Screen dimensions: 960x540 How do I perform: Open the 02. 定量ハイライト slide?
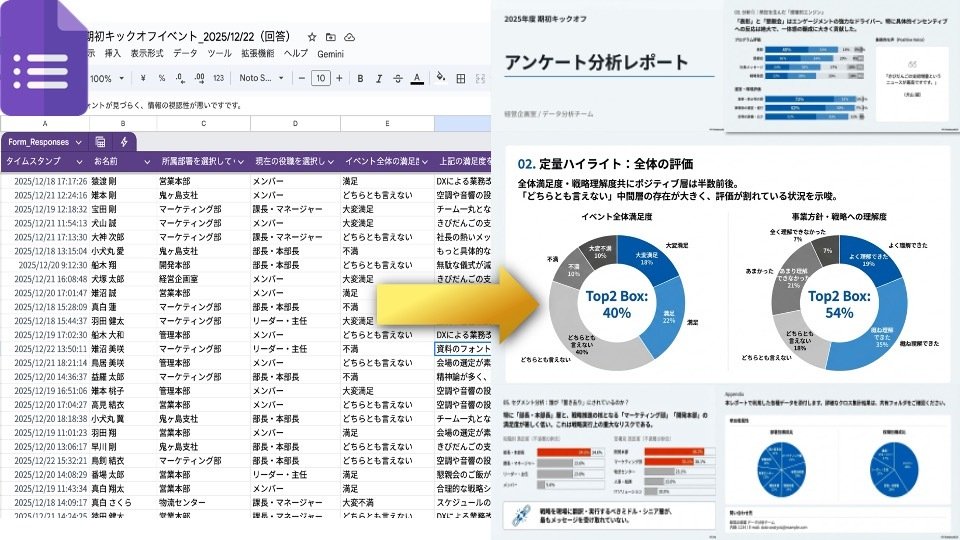pos(727,264)
